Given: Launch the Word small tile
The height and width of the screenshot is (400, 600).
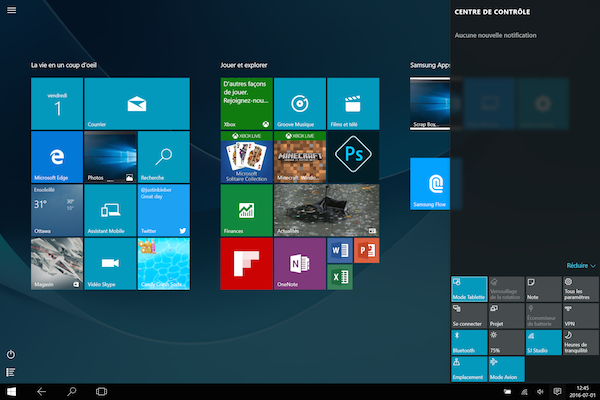Looking at the screenshot, I should (x=340, y=250).
